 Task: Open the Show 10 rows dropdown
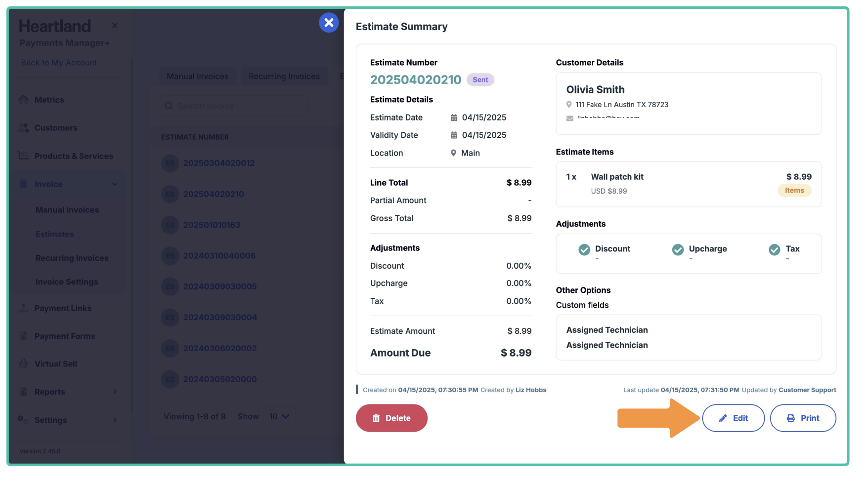pos(279,417)
